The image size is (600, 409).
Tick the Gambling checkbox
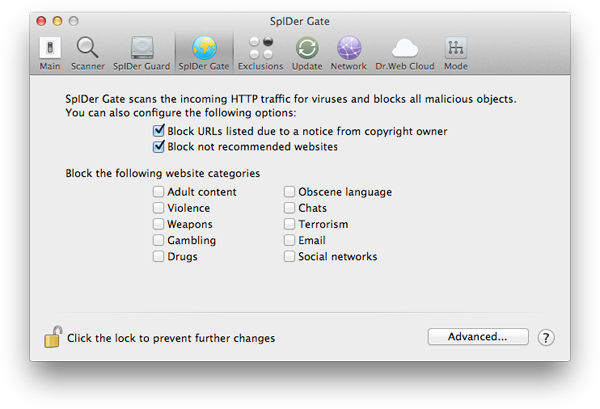click(158, 240)
